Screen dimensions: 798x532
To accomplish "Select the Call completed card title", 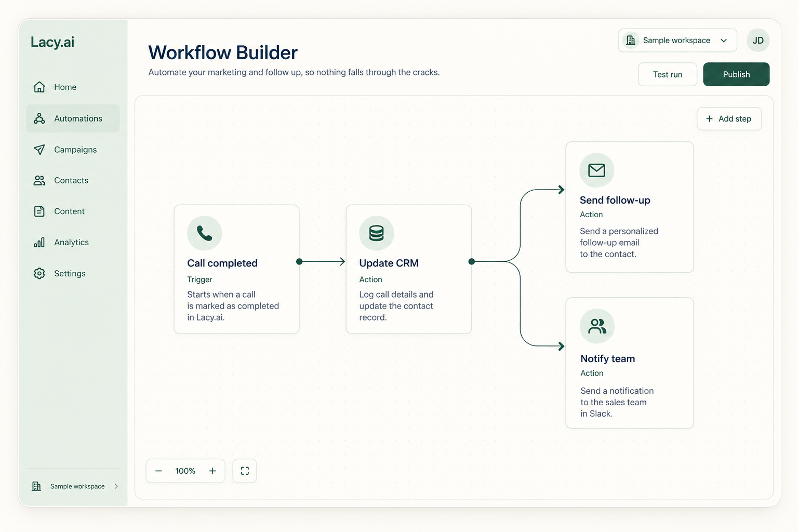I will [222, 263].
